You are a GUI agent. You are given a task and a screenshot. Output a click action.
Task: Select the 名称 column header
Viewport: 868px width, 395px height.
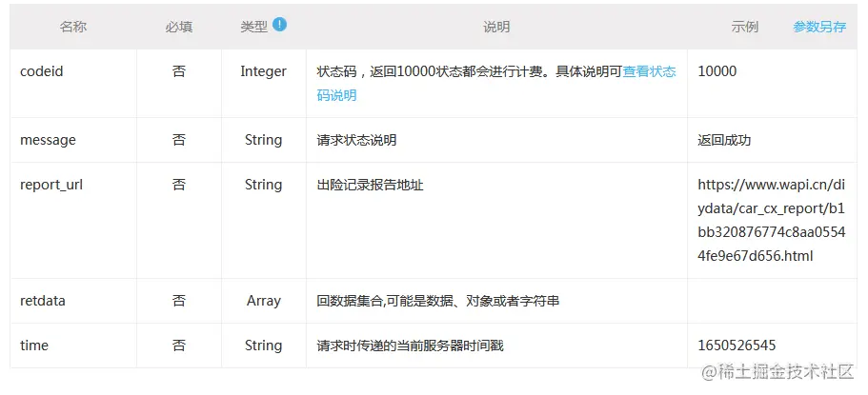point(73,27)
